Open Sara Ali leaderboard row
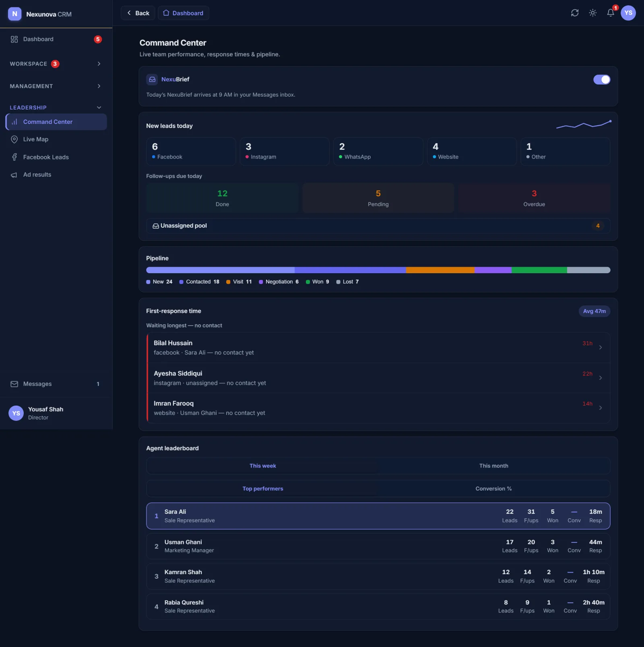Viewport: 644px width, 647px height. click(x=378, y=516)
